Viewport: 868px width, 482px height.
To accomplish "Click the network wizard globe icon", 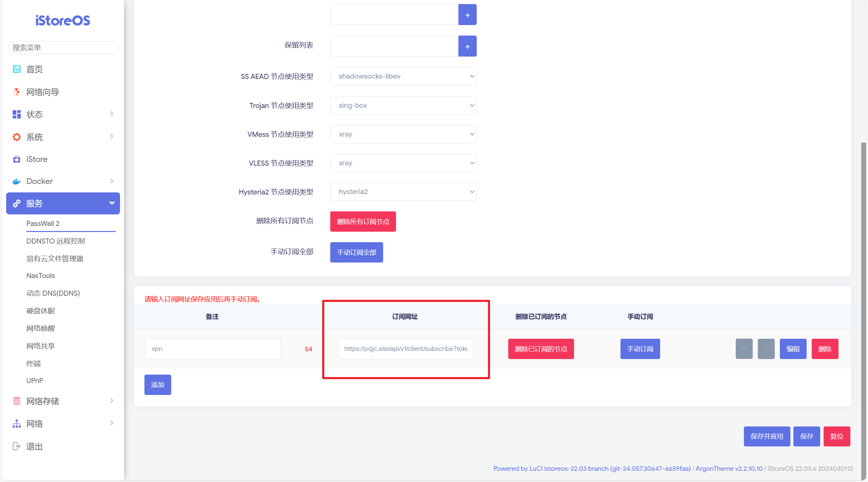I will coord(16,92).
